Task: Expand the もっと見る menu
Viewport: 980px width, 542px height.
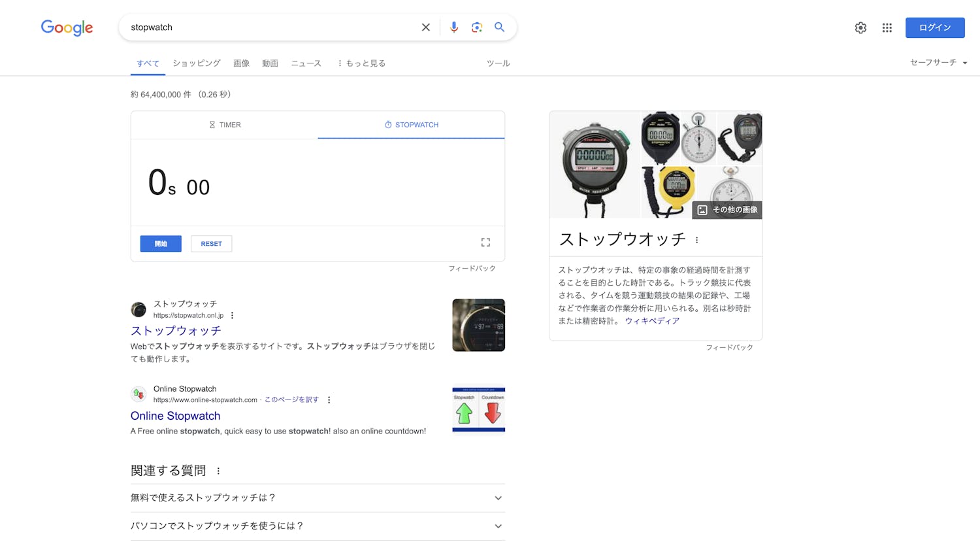Action: [x=361, y=63]
